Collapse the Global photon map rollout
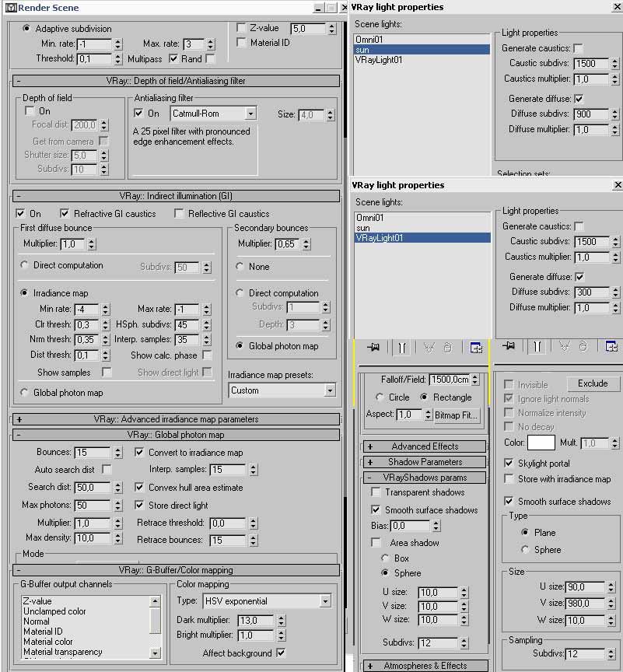Image resolution: width=623 pixels, height=672 pixels. pyautogui.click(x=176, y=435)
